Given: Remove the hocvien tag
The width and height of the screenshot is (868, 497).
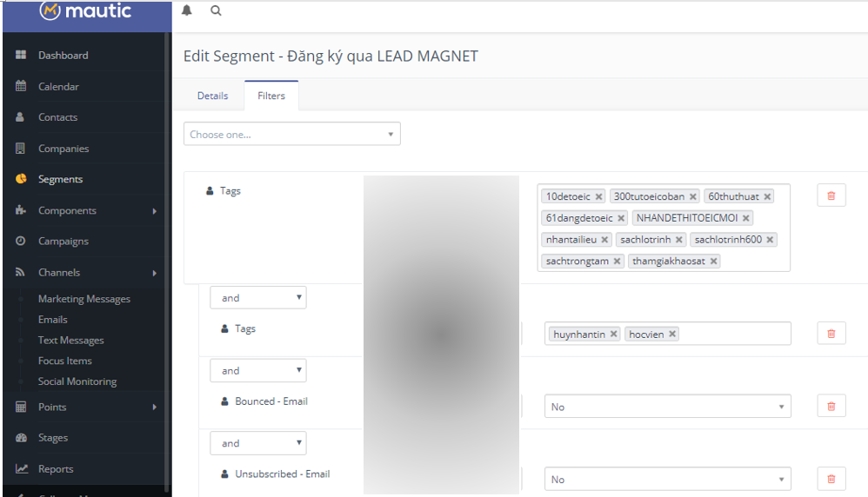Looking at the screenshot, I should click(x=672, y=335).
